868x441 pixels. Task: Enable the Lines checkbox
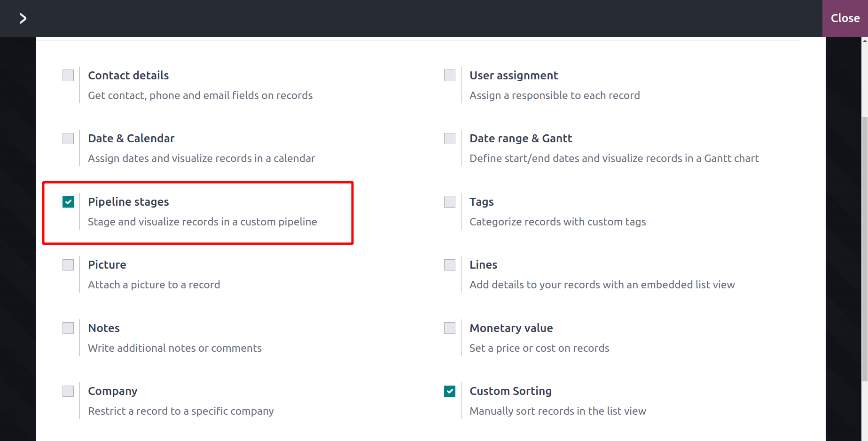(x=450, y=265)
